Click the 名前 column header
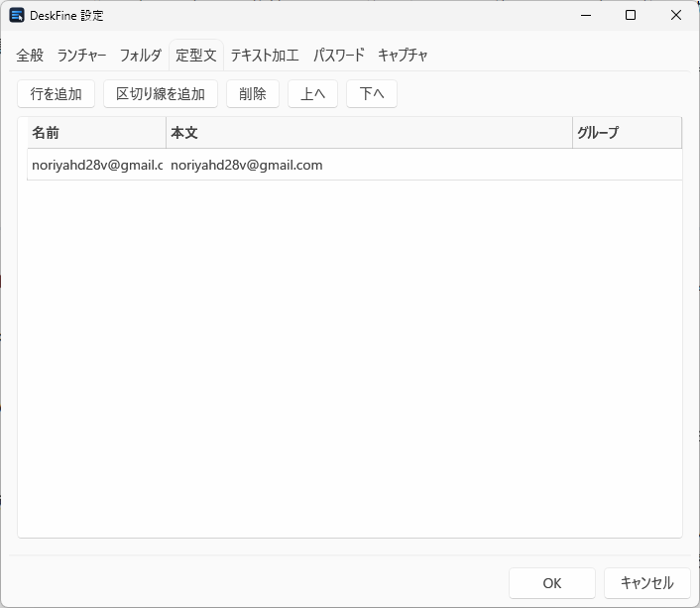The width and height of the screenshot is (700, 608). point(97,133)
